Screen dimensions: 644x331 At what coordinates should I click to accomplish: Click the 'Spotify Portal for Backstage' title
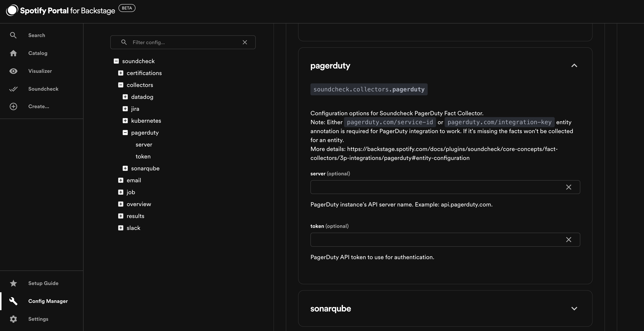point(67,10)
